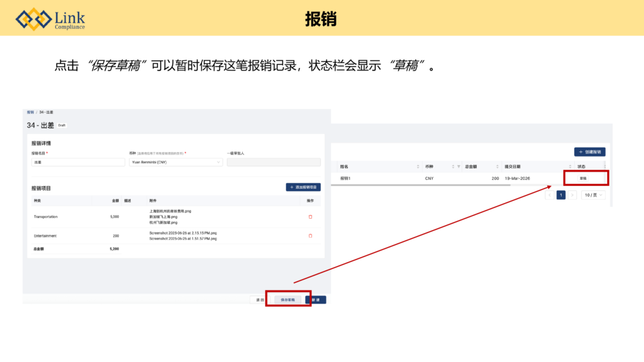Go to the previous page arrow
The width and height of the screenshot is (644, 362).
[550, 195]
